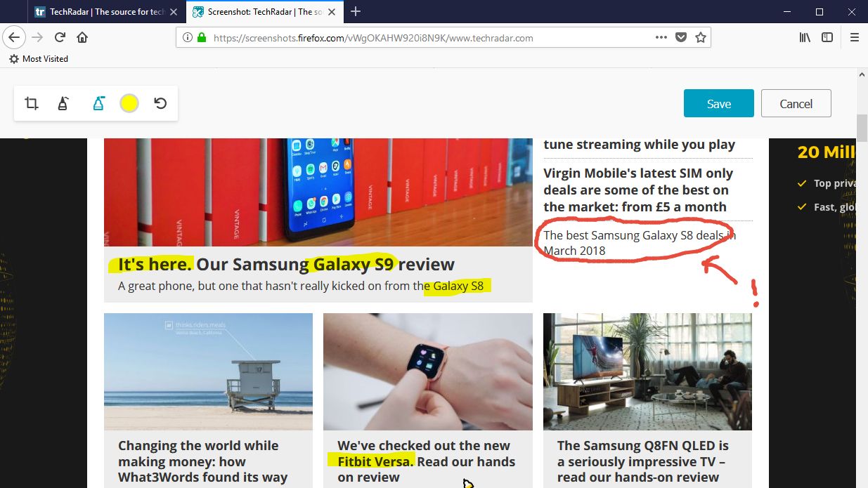Reload the current page
Screen dimensions: 868x488
click(x=60, y=37)
